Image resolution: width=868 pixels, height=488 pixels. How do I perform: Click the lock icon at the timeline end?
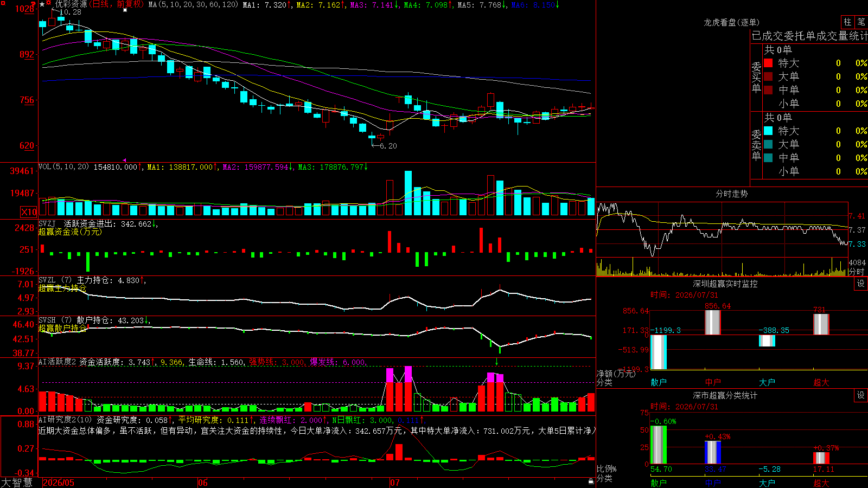tap(591, 481)
